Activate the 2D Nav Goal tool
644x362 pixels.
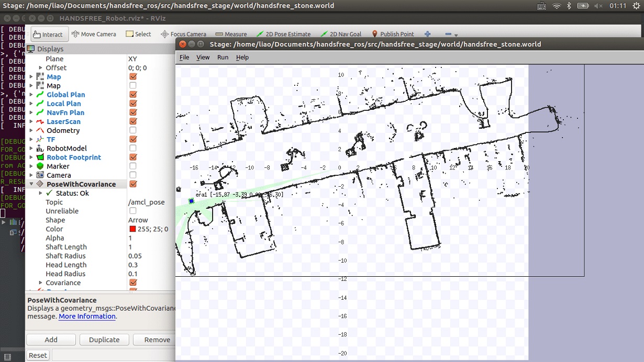(x=340, y=34)
